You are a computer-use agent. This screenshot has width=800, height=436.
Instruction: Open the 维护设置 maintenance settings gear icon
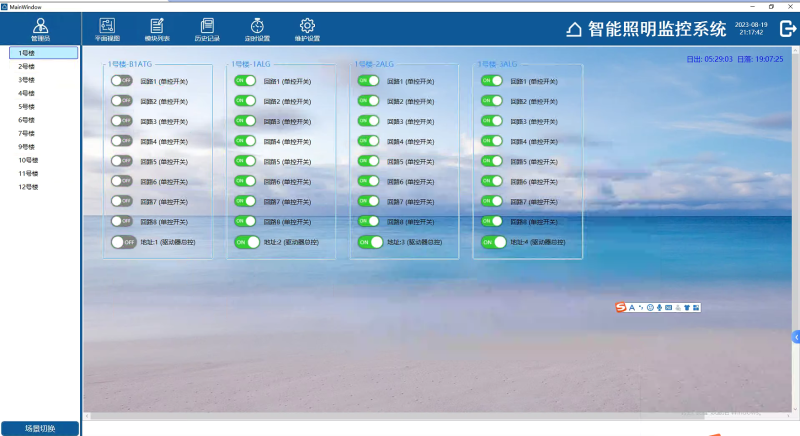pos(307,28)
